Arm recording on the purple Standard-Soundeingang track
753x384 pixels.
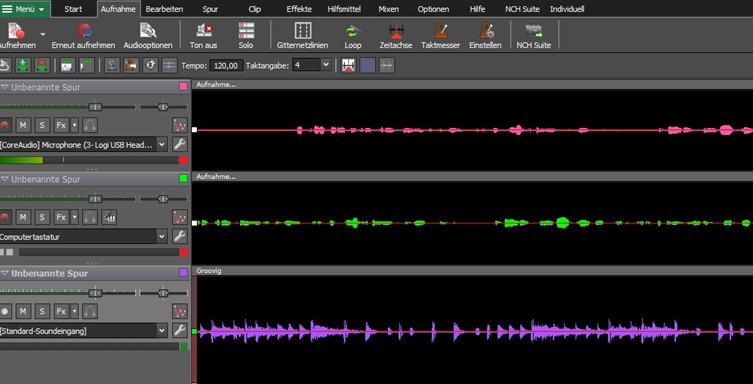click(5, 312)
